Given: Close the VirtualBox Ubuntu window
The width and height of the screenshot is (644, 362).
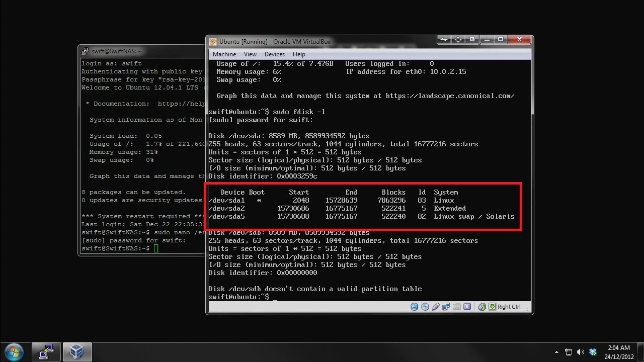Looking at the screenshot, I should coord(519,40).
